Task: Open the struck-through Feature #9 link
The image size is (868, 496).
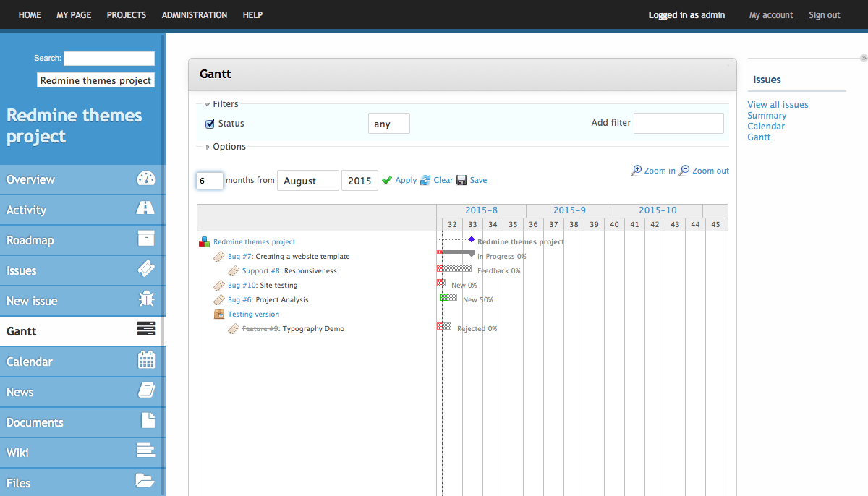Action: click(260, 328)
